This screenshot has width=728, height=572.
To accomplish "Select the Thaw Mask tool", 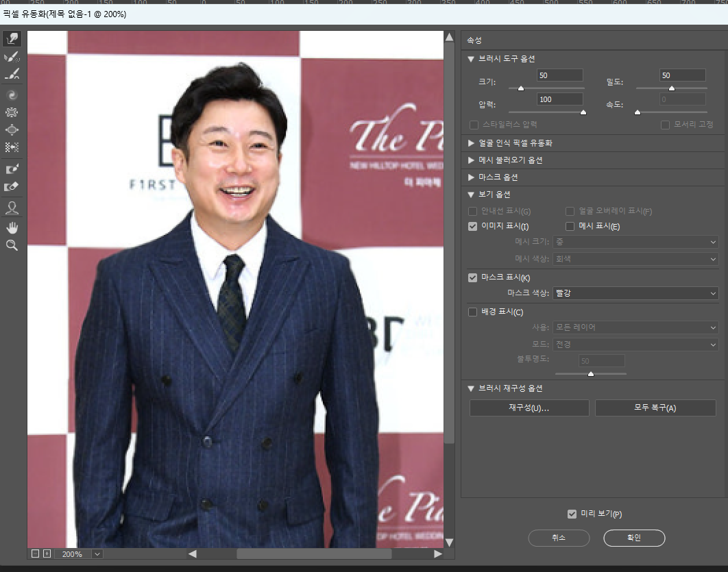I will pos(12,186).
